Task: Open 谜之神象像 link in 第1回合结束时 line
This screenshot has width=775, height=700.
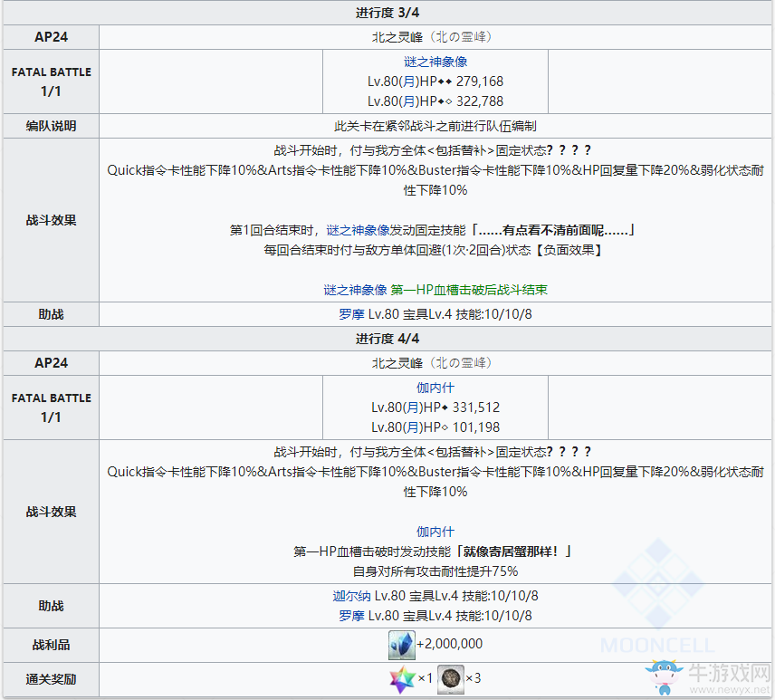Action: click(x=358, y=230)
